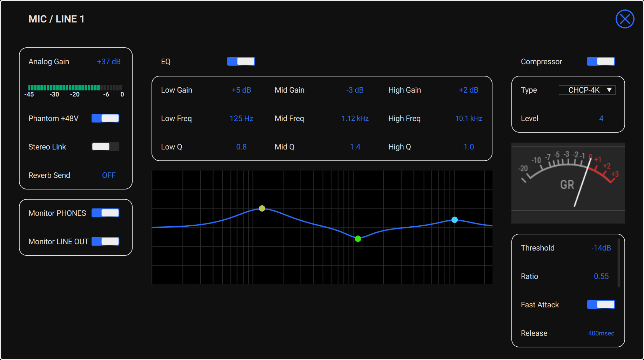Screen dimensions: 644x360
Task: Click the yellow low-band EQ node
Action: (x=262, y=208)
